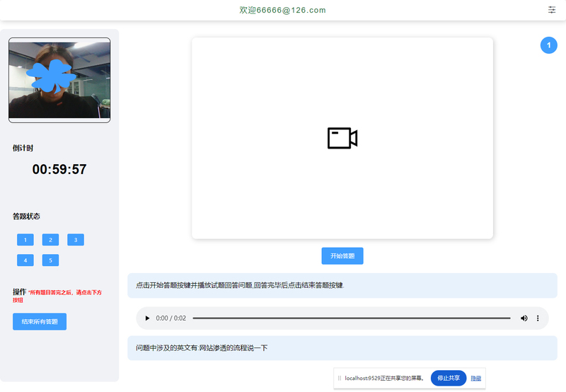Screen dimensions: 566x392
Task: Select question 4 in answer status
Action: (25, 260)
